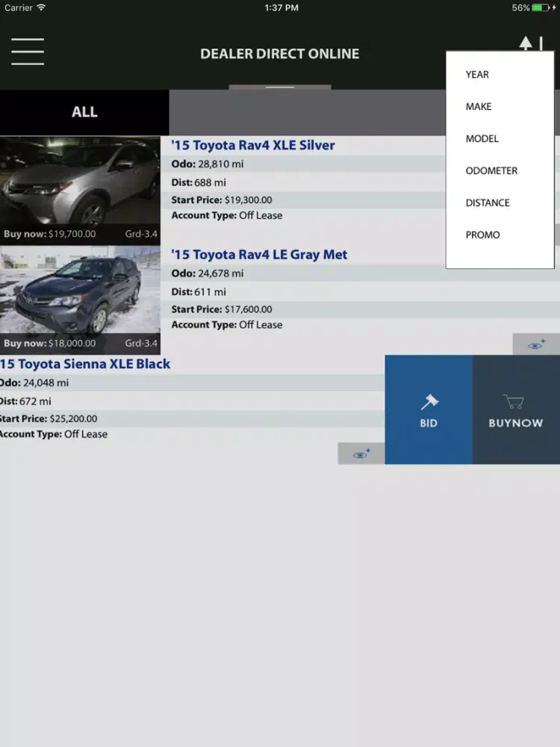Tap BUYNOW for the Sienna
Image resolution: width=560 pixels, height=747 pixels.
tap(516, 409)
